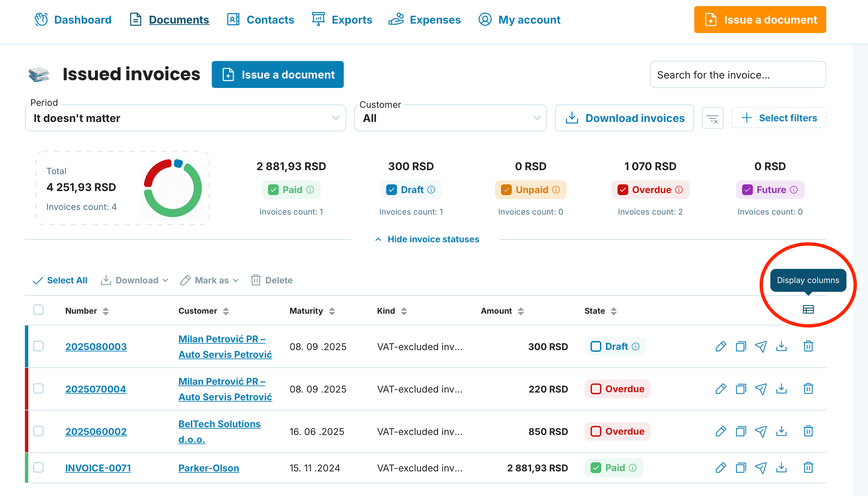This screenshot has width=868, height=496.
Task: Collapse with Hide invoice statuses
Action: pos(427,240)
